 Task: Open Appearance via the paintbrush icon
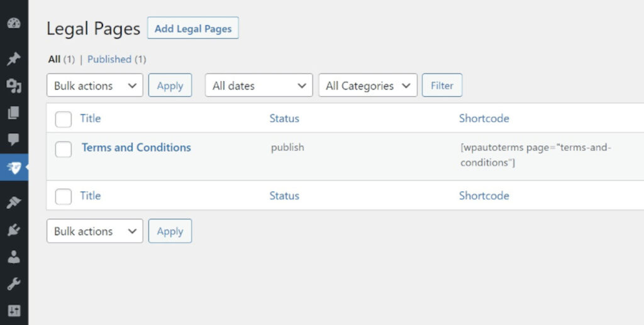[14, 202]
